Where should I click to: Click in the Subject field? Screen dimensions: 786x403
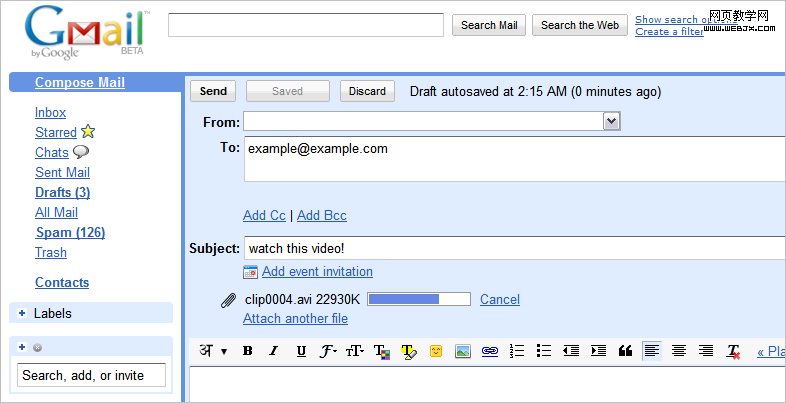point(510,248)
